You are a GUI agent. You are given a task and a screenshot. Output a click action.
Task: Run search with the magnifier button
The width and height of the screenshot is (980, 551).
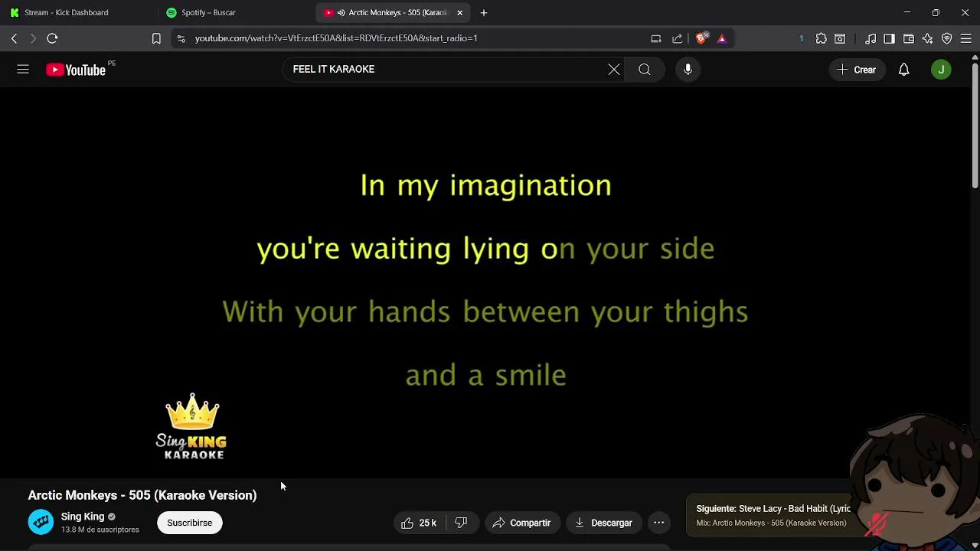point(645,70)
